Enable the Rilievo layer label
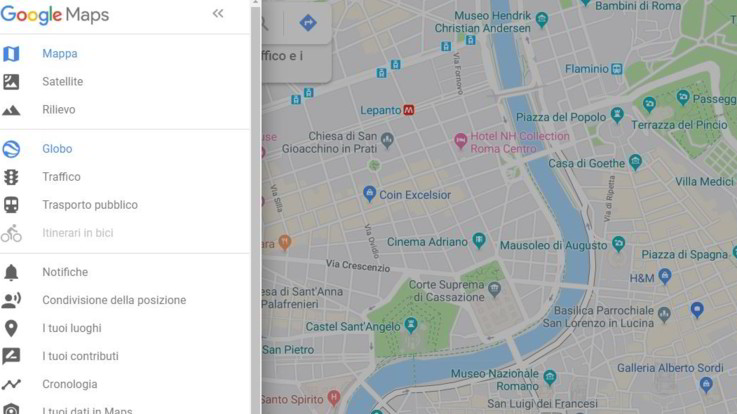 pos(59,109)
